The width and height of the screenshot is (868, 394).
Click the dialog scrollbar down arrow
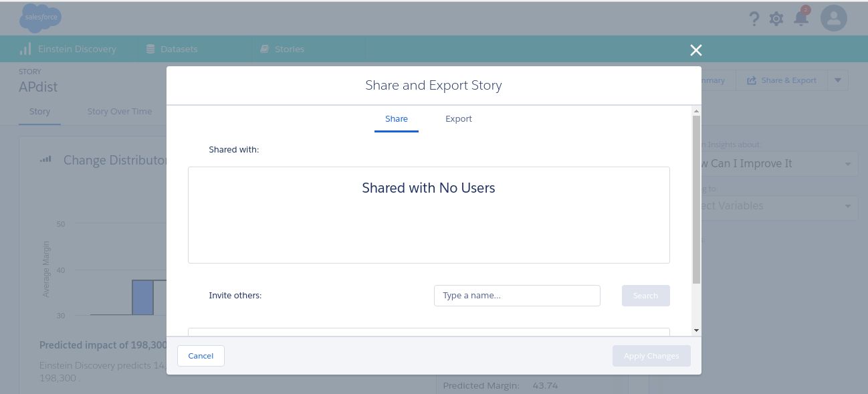[696, 330]
